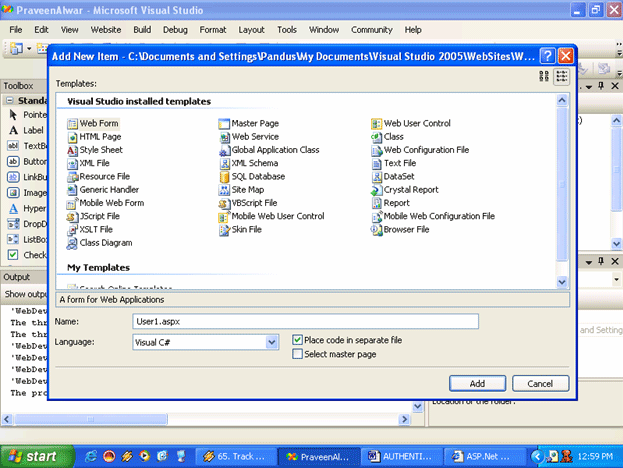Screen dimensions: 623x468
Task: Select the Master Page template icon
Action: click(x=224, y=124)
